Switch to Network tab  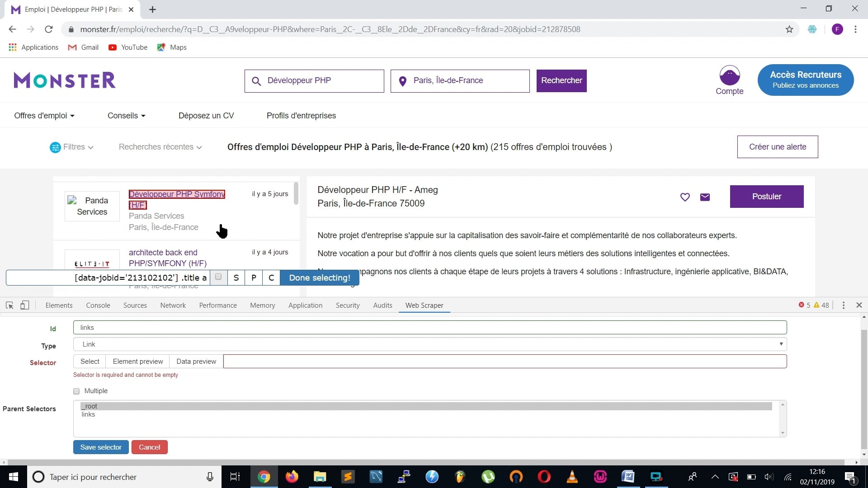(x=173, y=305)
